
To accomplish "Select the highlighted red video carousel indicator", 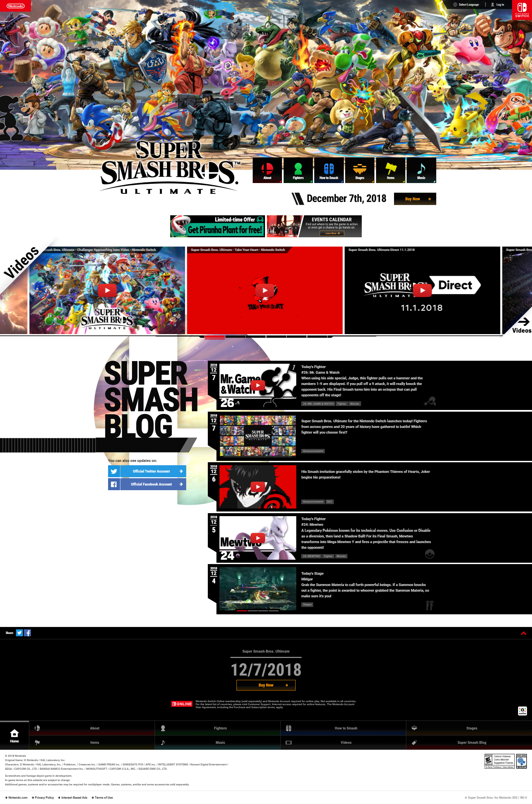I will point(214,337).
